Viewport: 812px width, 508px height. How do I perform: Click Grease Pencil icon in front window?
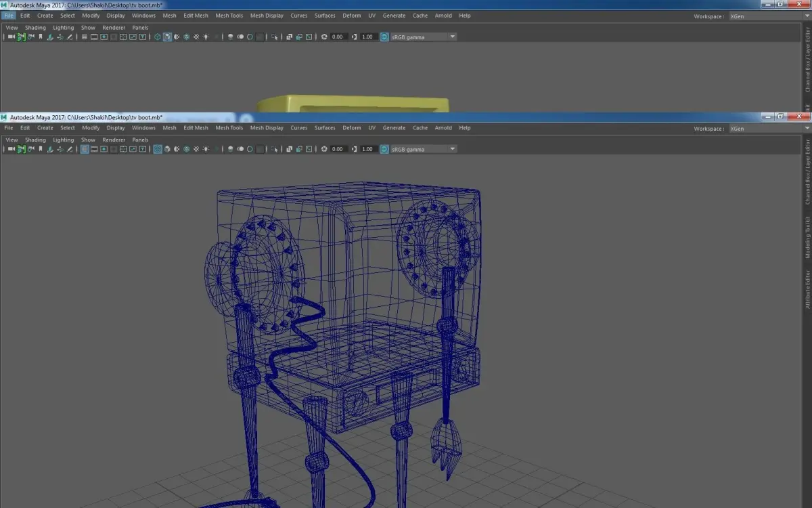70,149
